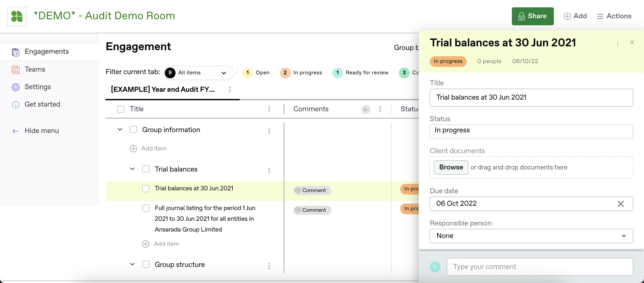Open Engagements from sidebar
The height and width of the screenshot is (283, 644).
[46, 52]
